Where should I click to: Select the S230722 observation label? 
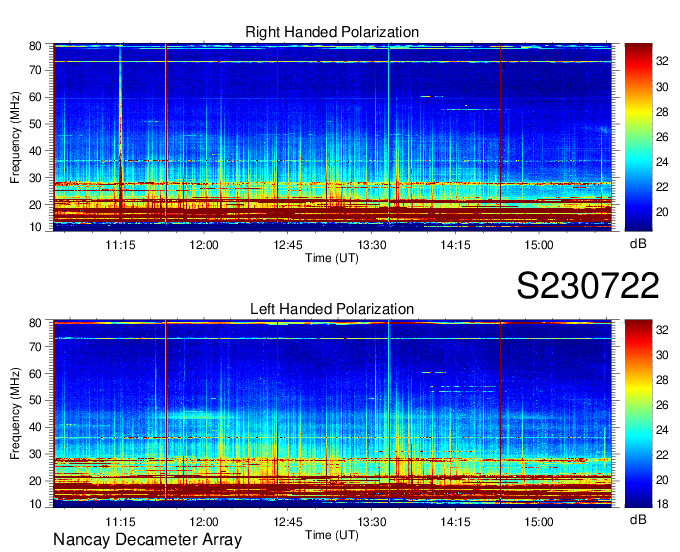tap(588, 286)
